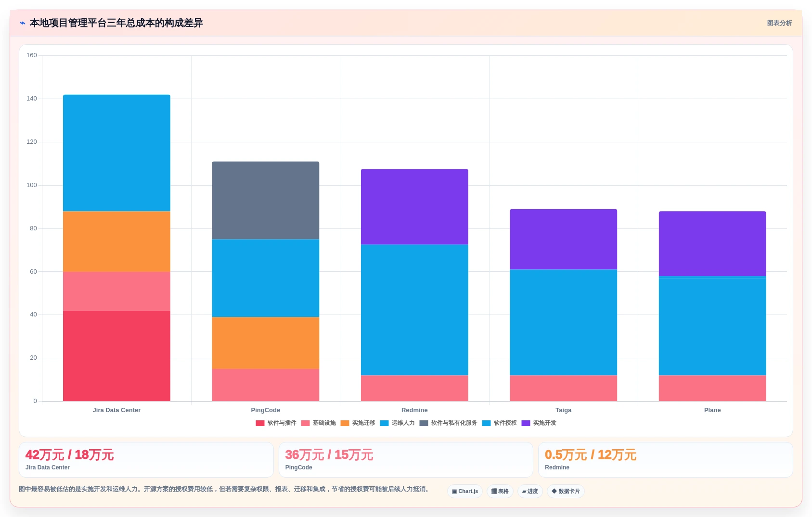Click the 20 y-axis tick label

(x=33, y=358)
